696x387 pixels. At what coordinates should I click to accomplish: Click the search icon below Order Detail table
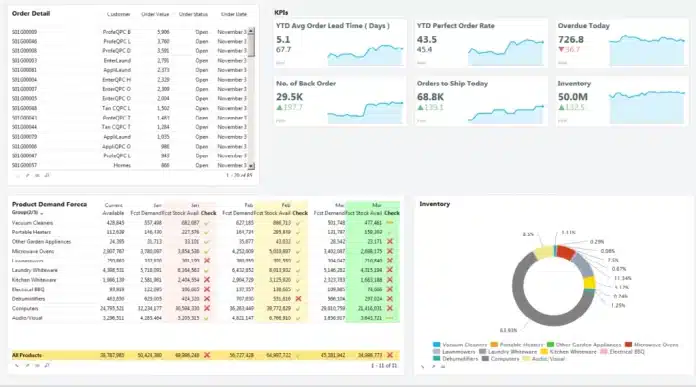(x=47, y=175)
